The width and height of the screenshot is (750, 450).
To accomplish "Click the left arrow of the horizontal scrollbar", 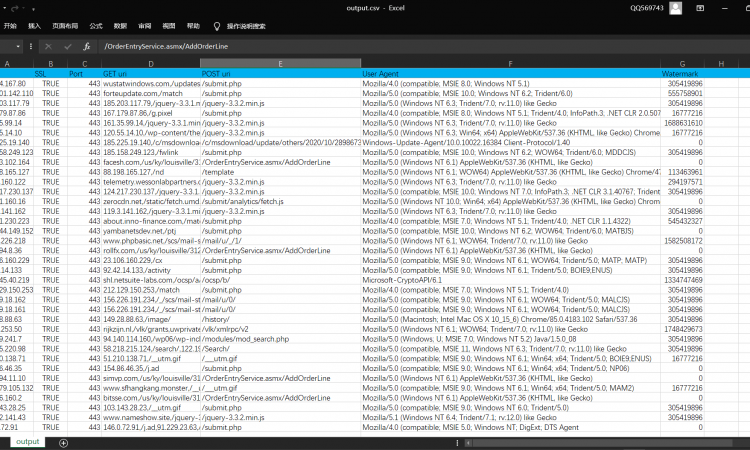I will (x=468, y=443).
